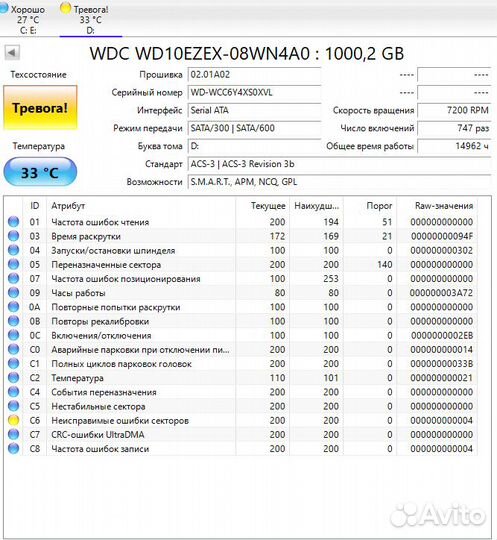Click the power-on count 747 раз
Screen dimensions: 497x540
click(454, 128)
